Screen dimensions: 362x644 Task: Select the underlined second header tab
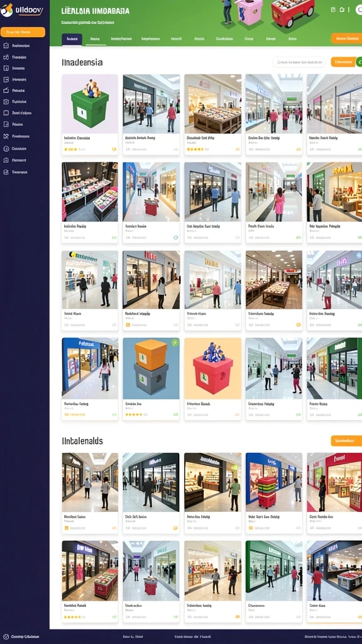click(96, 39)
